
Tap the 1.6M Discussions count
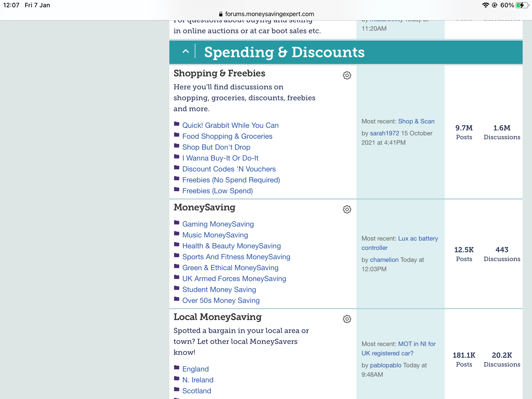click(x=502, y=132)
